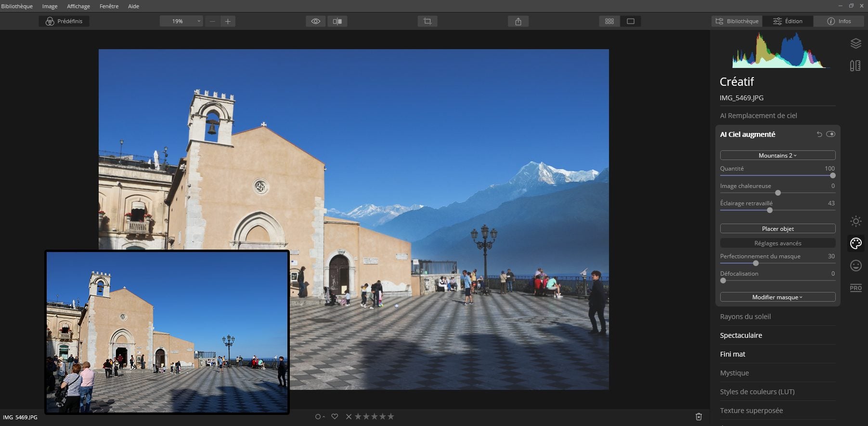This screenshot has height=426, width=868.
Task: Adjust the Éclairage retravaillé slider handle
Action: tap(770, 210)
